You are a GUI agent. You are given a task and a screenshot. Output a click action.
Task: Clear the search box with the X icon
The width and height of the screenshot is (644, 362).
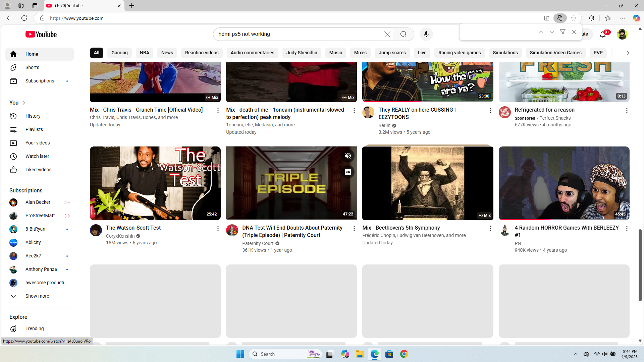pyautogui.click(x=387, y=34)
